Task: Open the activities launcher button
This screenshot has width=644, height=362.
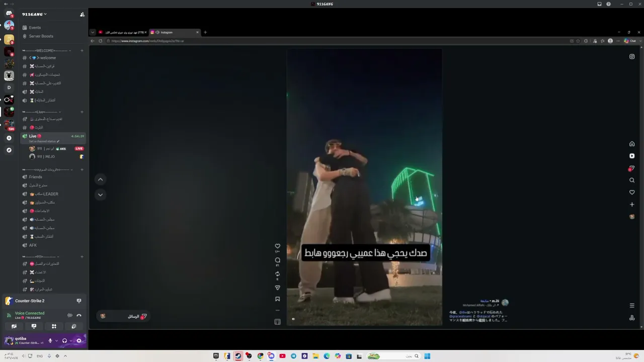Action: pyautogui.click(x=54, y=326)
